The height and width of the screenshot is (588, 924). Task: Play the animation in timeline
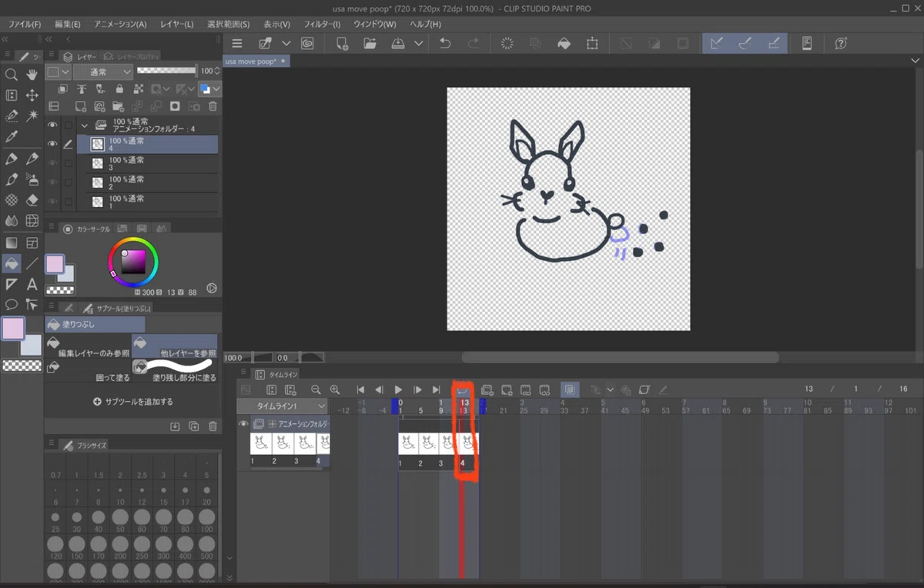(x=398, y=390)
